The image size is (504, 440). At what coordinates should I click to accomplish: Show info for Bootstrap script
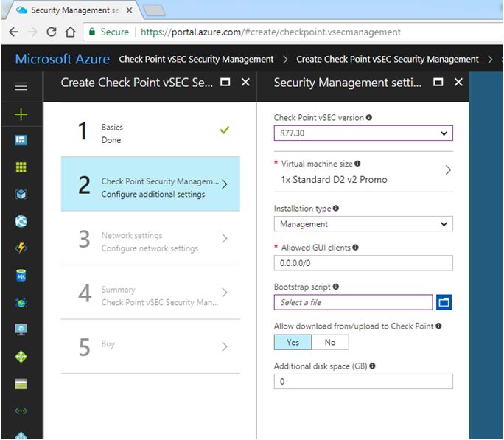click(336, 287)
